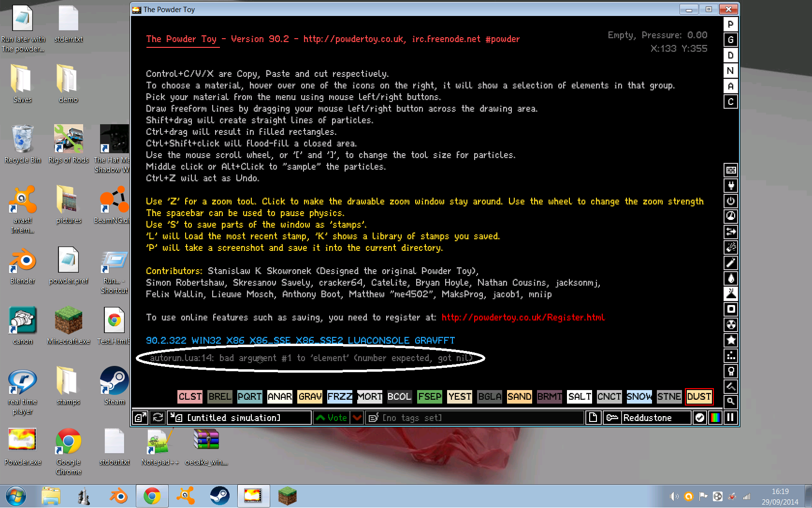Open Blender from the taskbar
Viewport: 812px width, 508px height.
tap(118, 496)
